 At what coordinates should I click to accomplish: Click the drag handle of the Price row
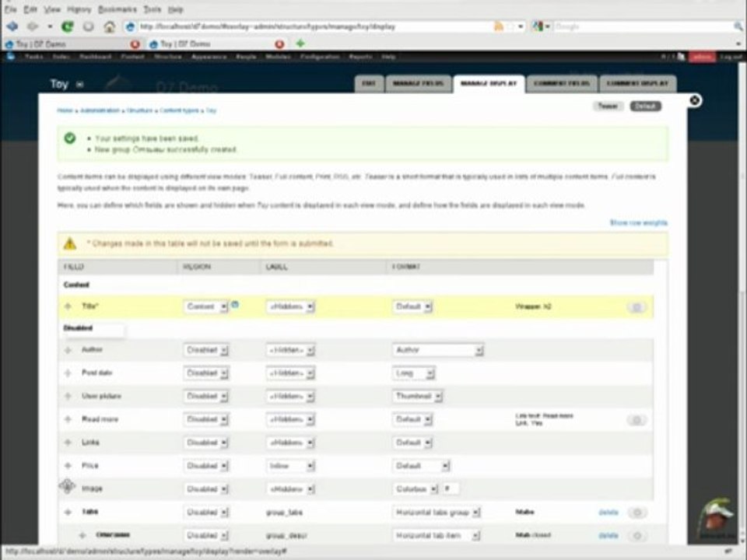(68, 466)
